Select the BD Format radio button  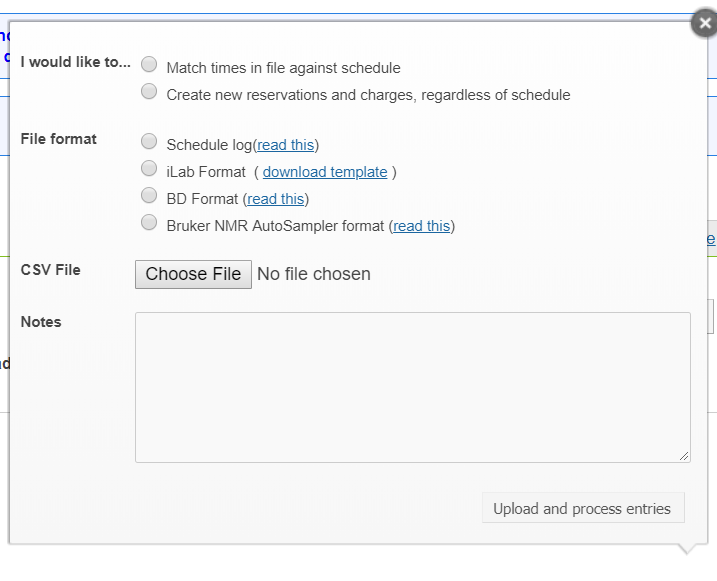(149, 195)
